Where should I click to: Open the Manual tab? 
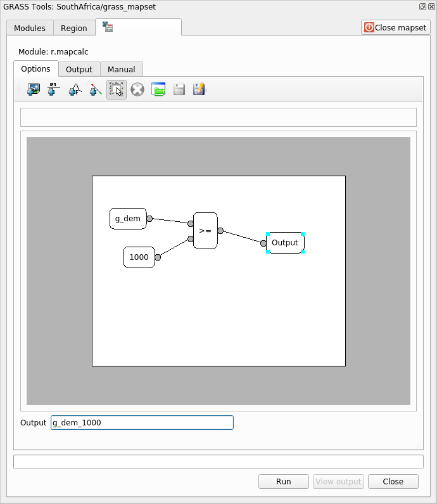click(x=121, y=70)
